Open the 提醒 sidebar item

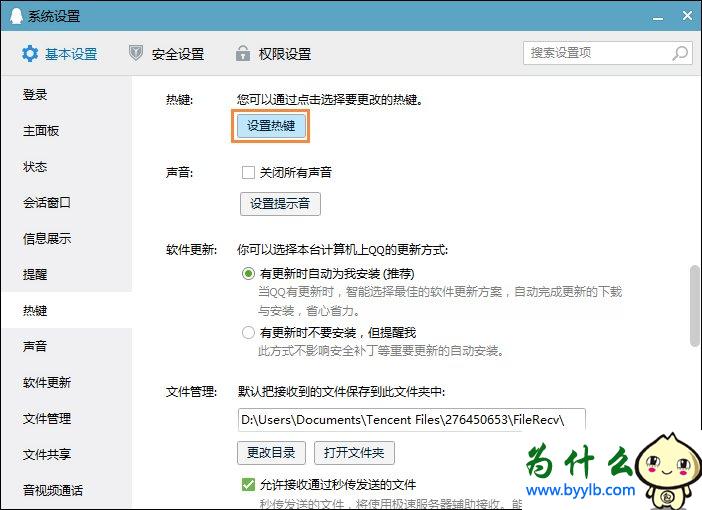[66, 274]
